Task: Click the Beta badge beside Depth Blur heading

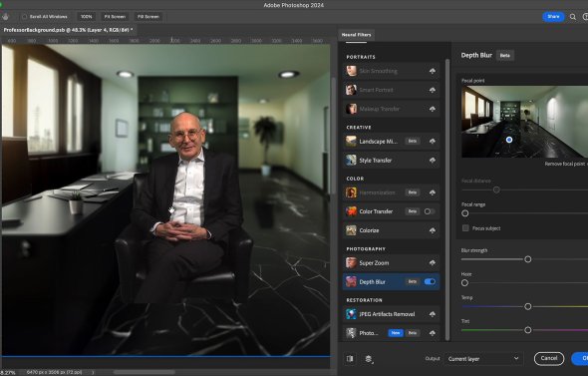Action: click(x=504, y=55)
